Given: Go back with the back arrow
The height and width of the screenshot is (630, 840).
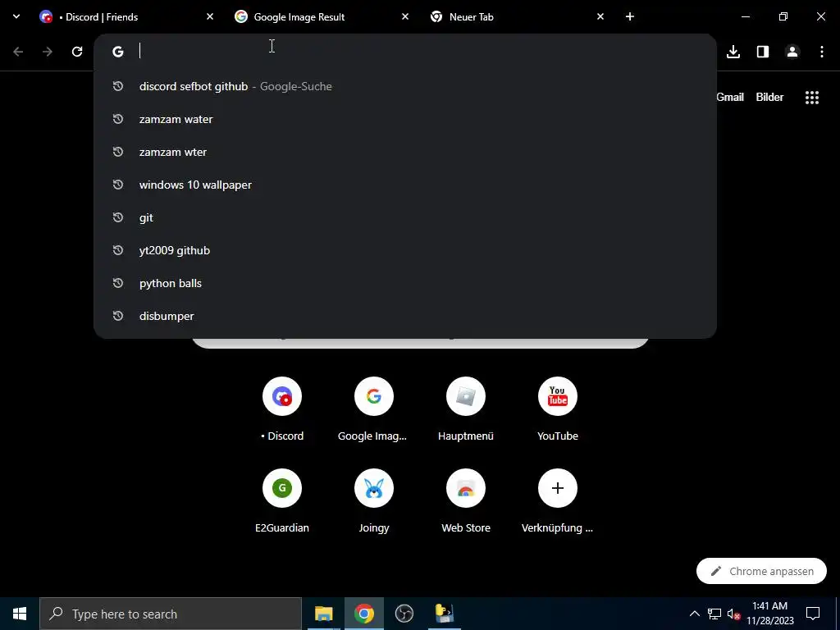Looking at the screenshot, I should (18, 52).
